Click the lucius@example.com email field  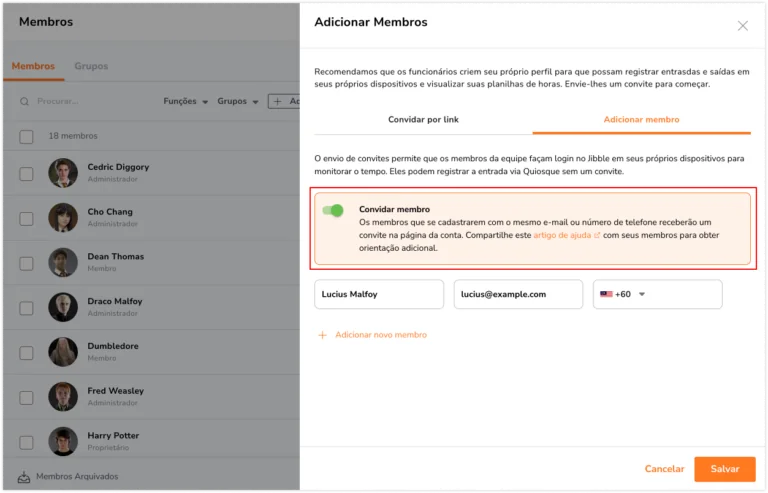coord(518,294)
